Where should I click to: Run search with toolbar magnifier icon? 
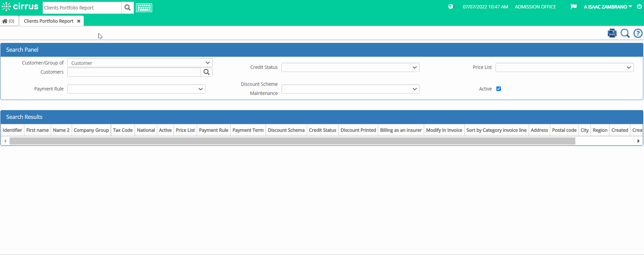point(625,33)
